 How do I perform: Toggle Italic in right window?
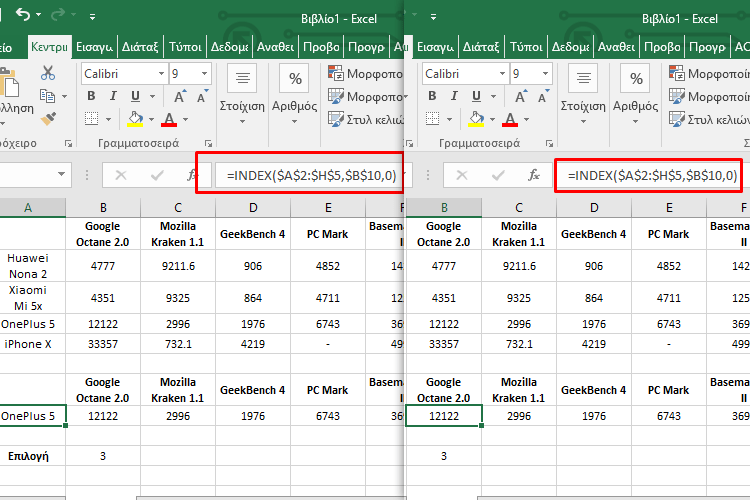pyautogui.click(x=454, y=96)
